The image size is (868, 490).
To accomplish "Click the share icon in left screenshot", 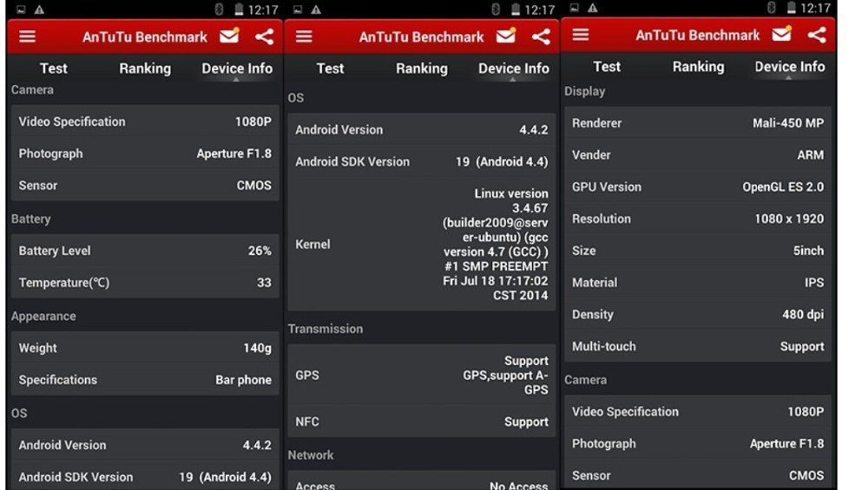I will [x=265, y=36].
